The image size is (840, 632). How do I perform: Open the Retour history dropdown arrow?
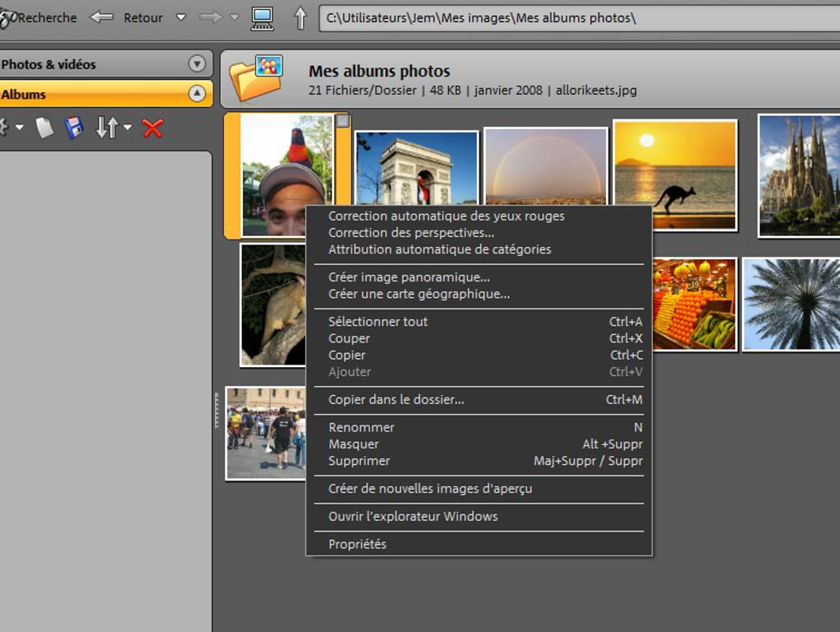tap(180, 17)
